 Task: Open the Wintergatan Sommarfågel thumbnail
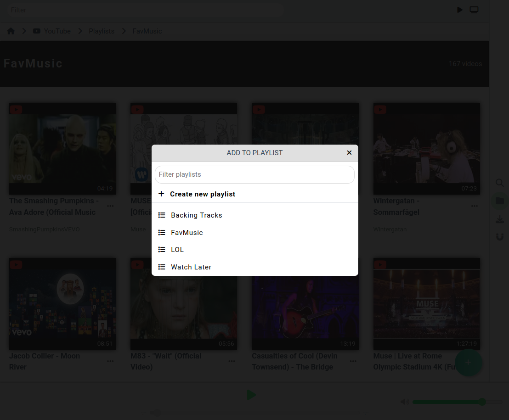click(x=427, y=149)
